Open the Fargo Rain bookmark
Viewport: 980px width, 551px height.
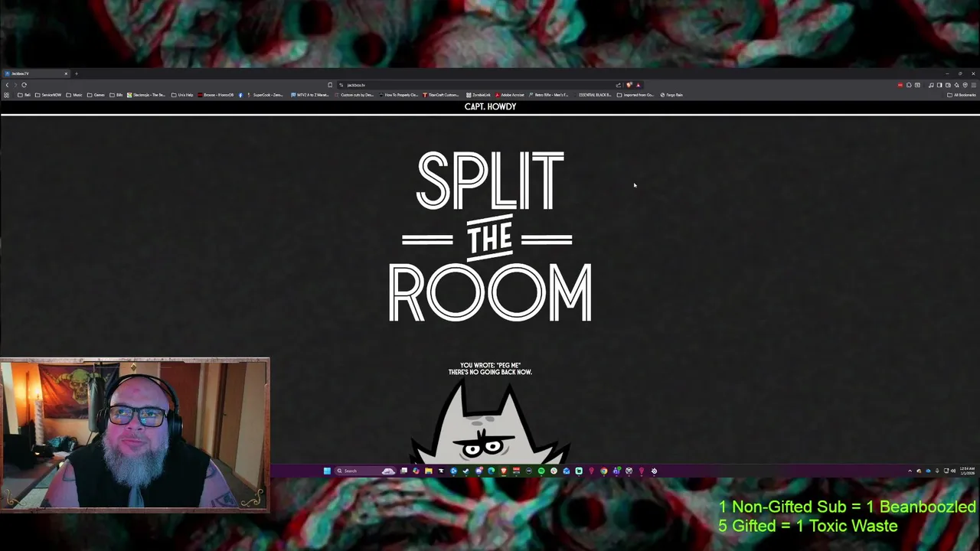[x=672, y=95]
